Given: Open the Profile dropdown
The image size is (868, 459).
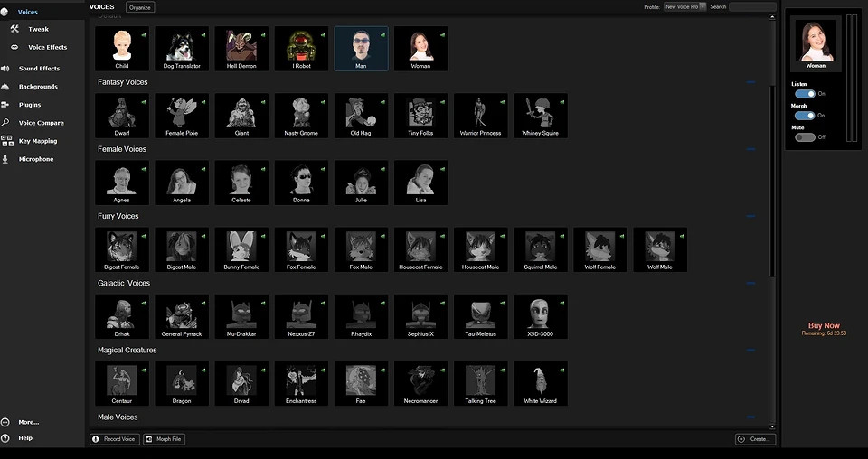Looking at the screenshot, I should [683, 6].
